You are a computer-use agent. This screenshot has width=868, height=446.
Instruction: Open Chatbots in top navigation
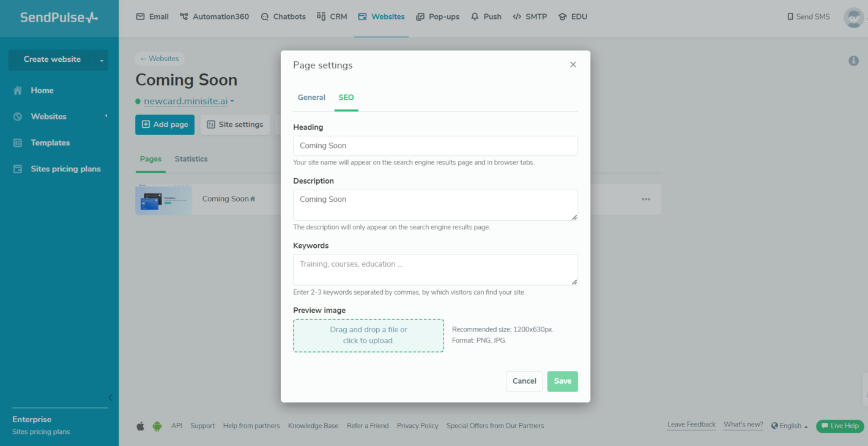pyautogui.click(x=283, y=17)
